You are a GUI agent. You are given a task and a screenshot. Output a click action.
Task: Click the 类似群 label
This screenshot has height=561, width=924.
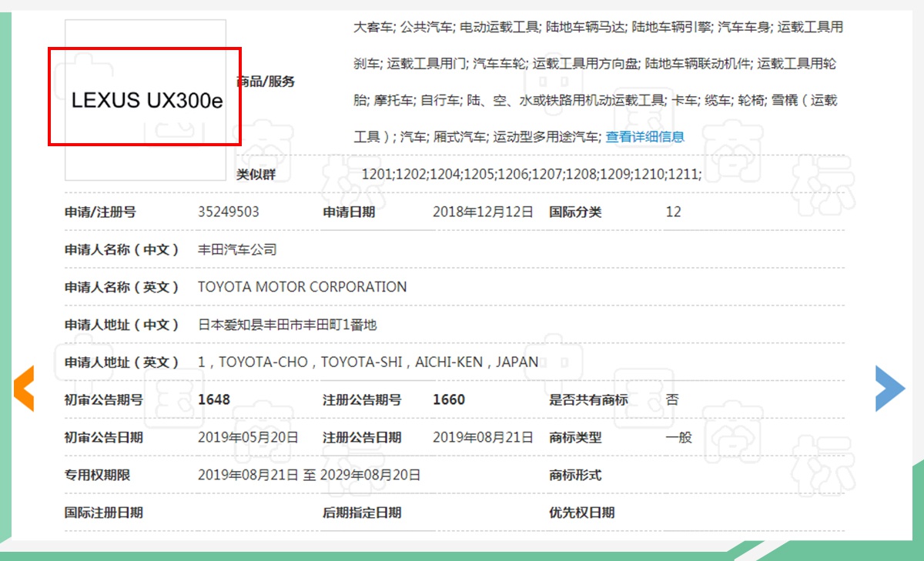coord(256,175)
